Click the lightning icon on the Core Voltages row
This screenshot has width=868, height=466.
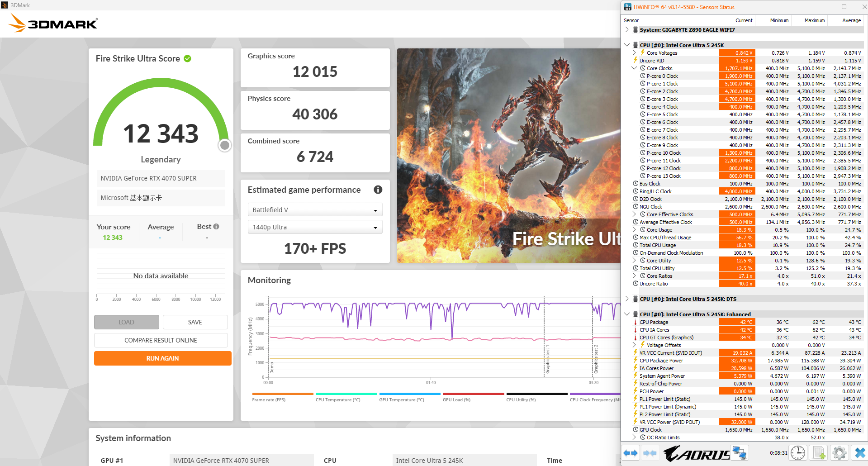point(642,53)
